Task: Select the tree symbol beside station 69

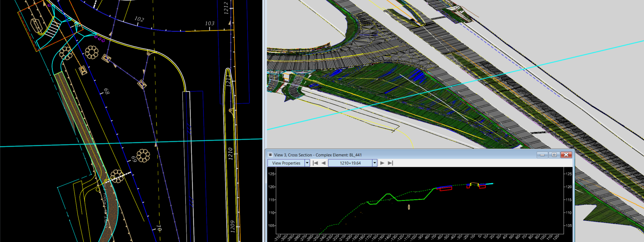Action: (x=143, y=156)
